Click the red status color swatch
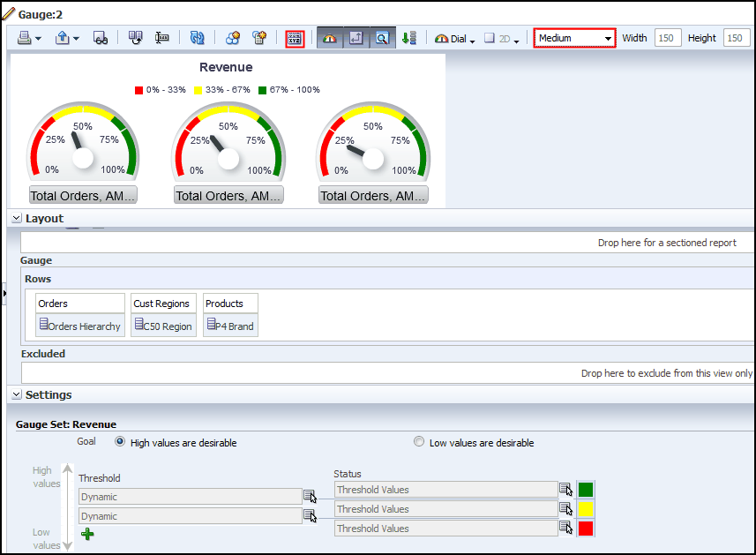 587,528
